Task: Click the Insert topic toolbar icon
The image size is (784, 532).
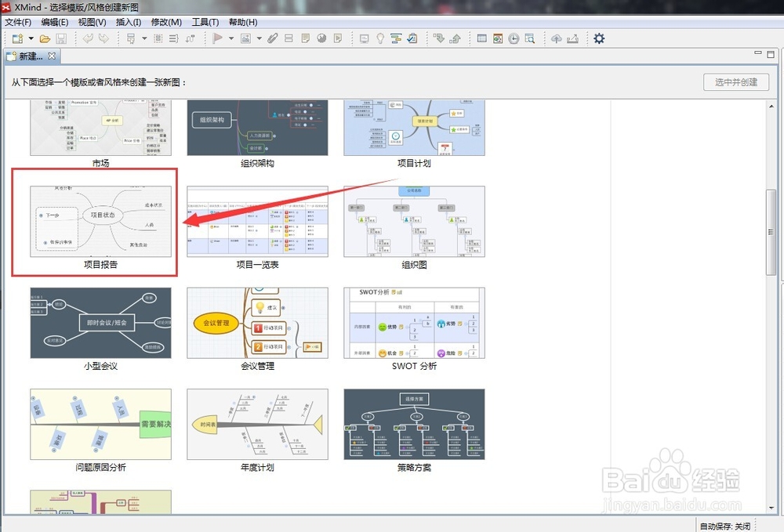Action: pos(131,38)
